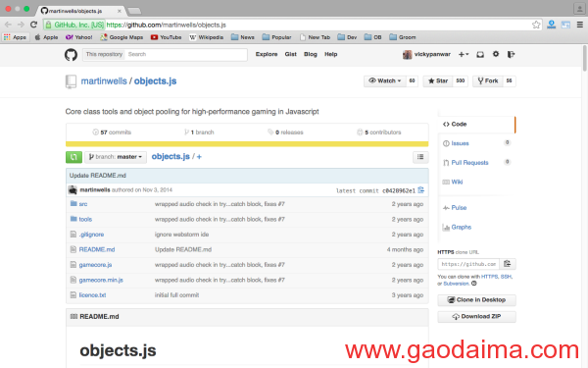
Task: Open the Apps bookmarks shortcut
Action: 15,37
